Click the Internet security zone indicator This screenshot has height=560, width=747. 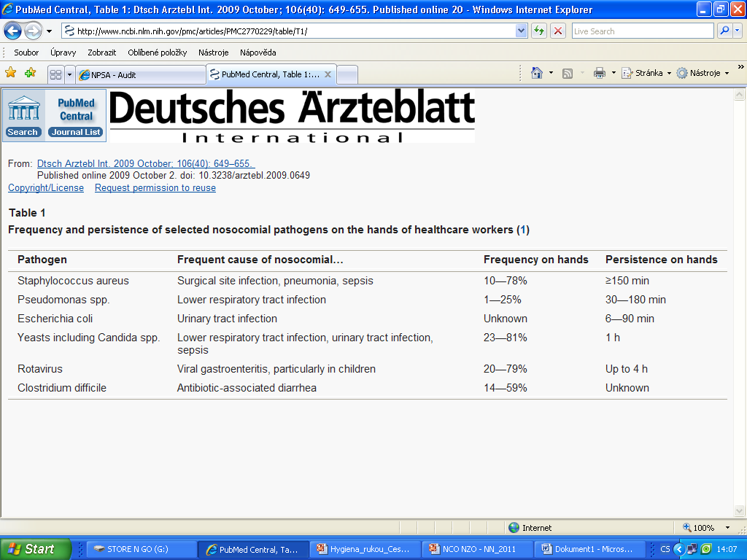point(530,528)
